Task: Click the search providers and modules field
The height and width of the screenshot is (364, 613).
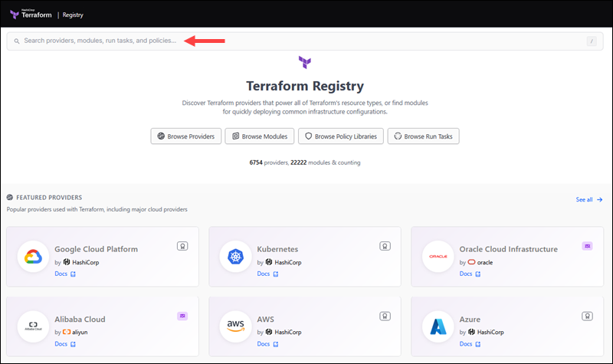Action: (x=304, y=41)
